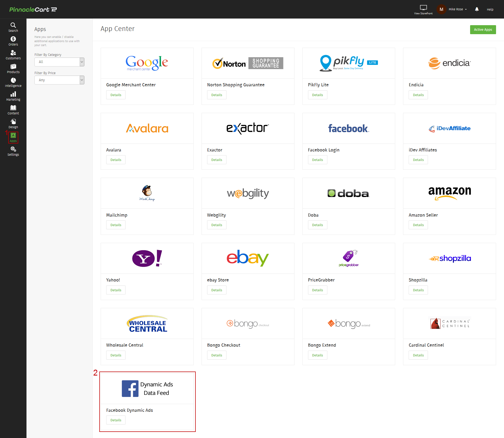Click the Wholesale Central logo
Screen dimensions: 504x438
point(147,324)
